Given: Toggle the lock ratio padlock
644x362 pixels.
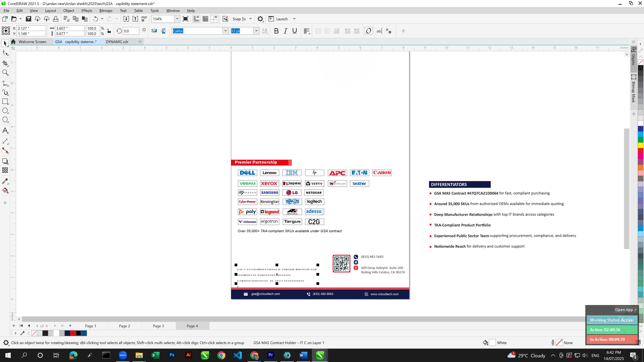Looking at the screenshot, I should 109,31.
